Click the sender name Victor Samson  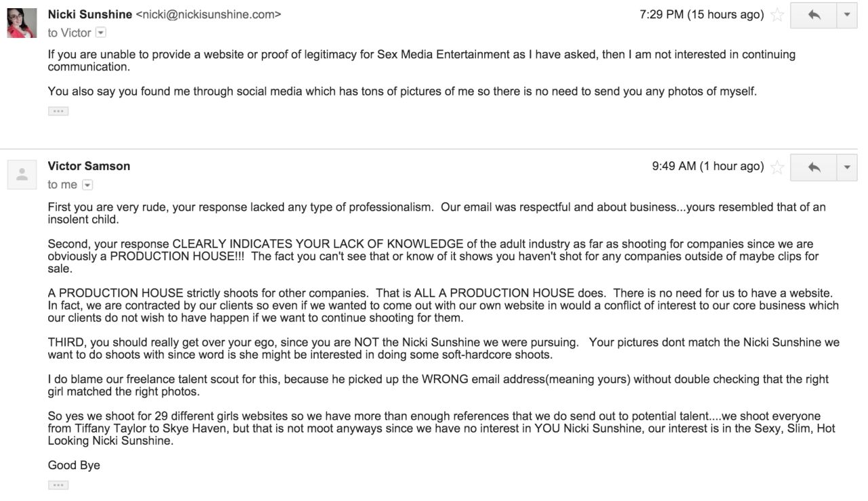click(x=89, y=166)
